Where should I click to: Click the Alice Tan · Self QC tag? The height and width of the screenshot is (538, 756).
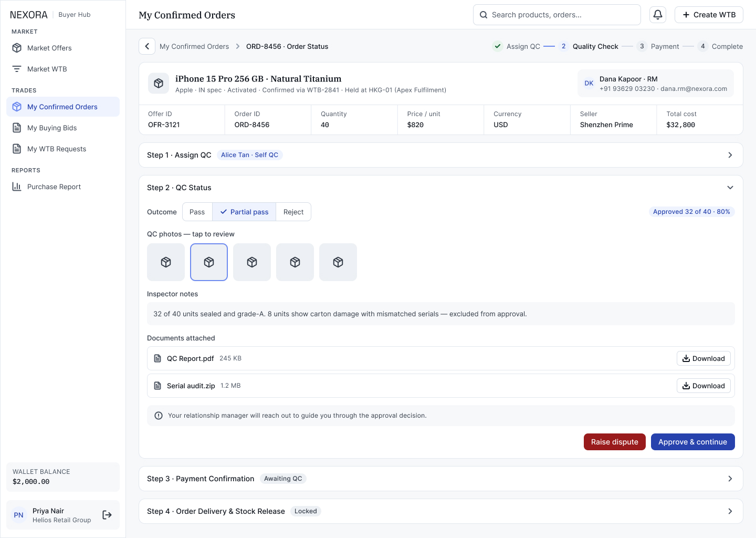pyautogui.click(x=250, y=155)
